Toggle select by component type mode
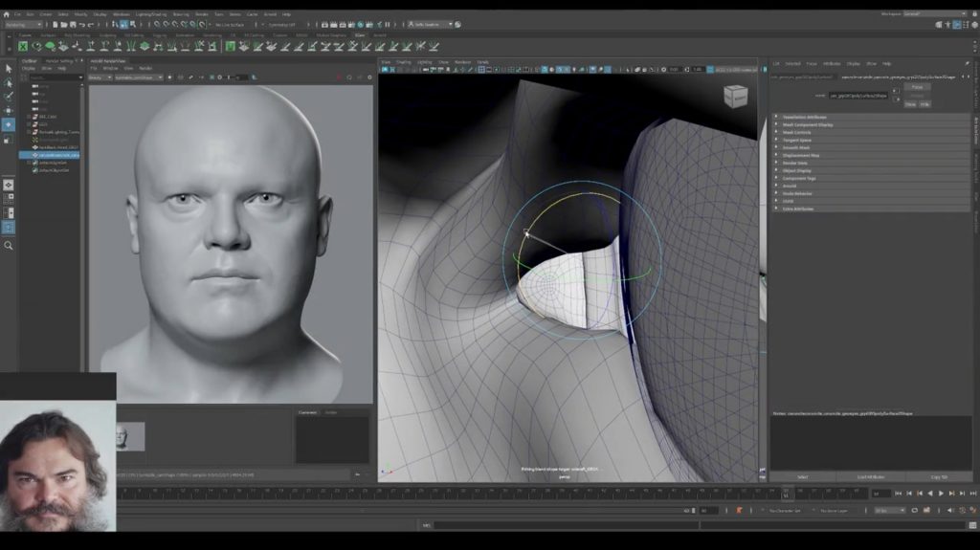 (132, 24)
